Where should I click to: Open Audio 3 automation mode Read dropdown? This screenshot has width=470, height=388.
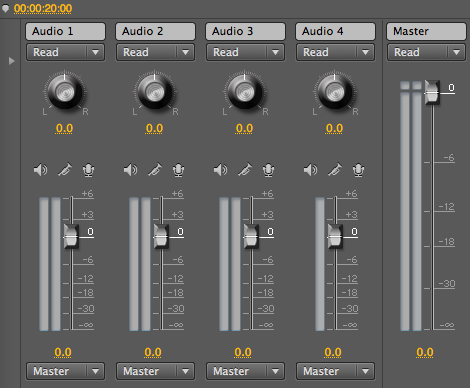pos(245,52)
